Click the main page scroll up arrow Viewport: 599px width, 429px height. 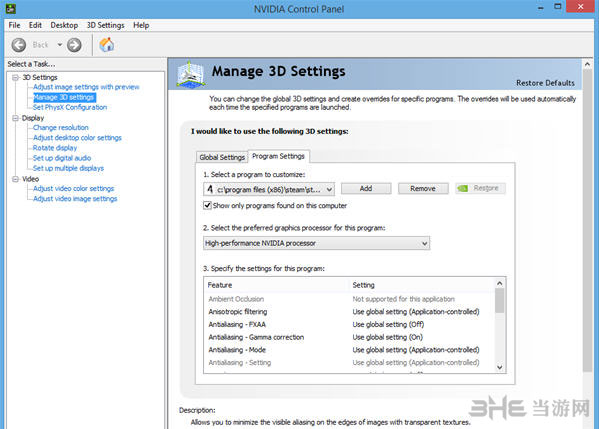pos(588,64)
